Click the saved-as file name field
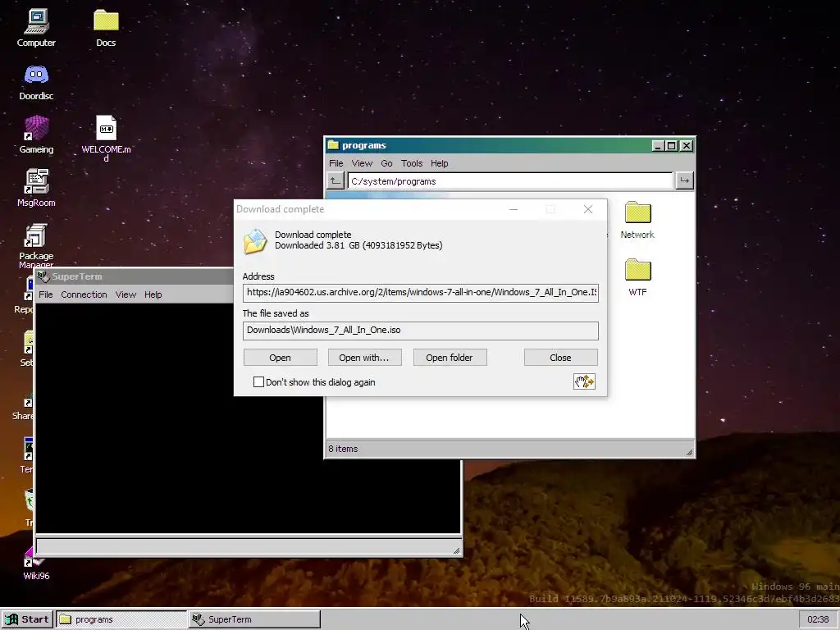 tap(421, 331)
